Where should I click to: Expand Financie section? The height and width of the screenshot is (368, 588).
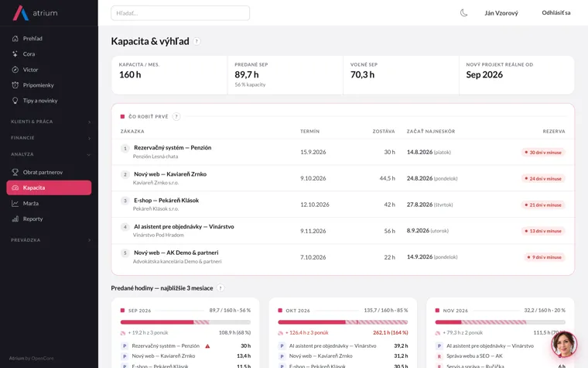coord(50,138)
